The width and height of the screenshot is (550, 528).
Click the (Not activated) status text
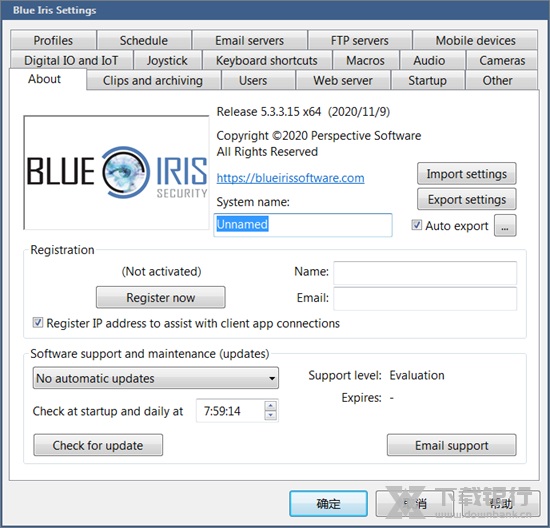coord(161,272)
